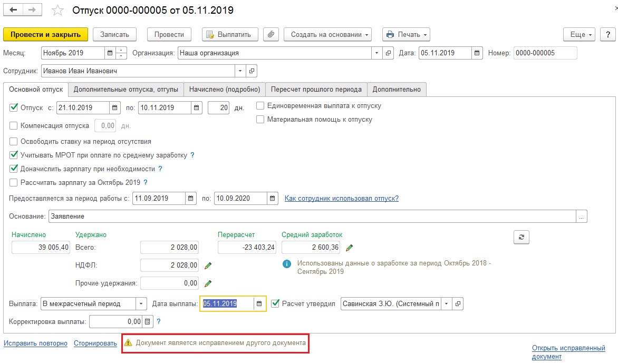Viewport: 618px width, 364px height.
Task: Click the paperclip attachments icon
Action: 271,34
